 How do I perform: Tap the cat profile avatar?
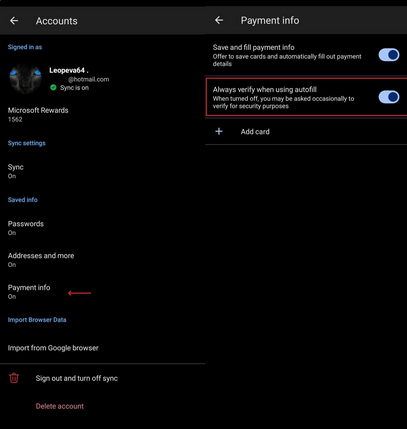point(25,78)
